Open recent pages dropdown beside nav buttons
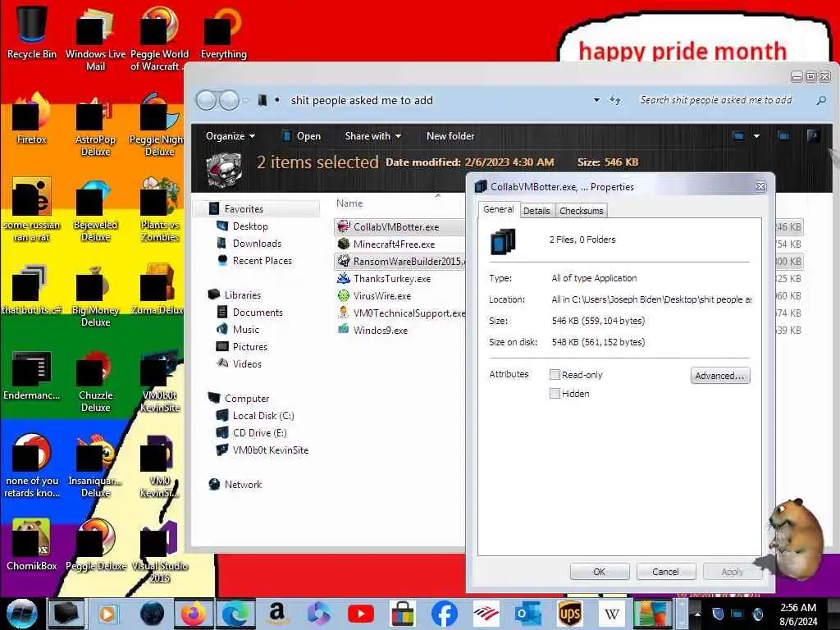 click(x=245, y=100)
